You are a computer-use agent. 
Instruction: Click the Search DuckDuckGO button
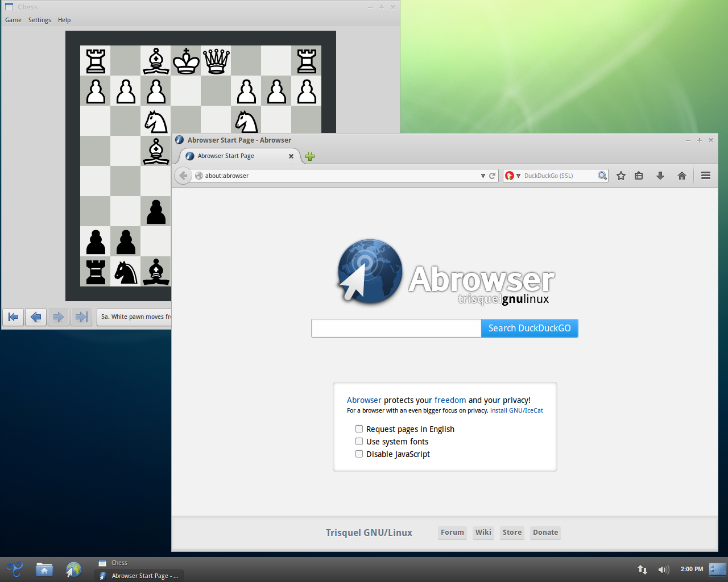click(530, 328)
